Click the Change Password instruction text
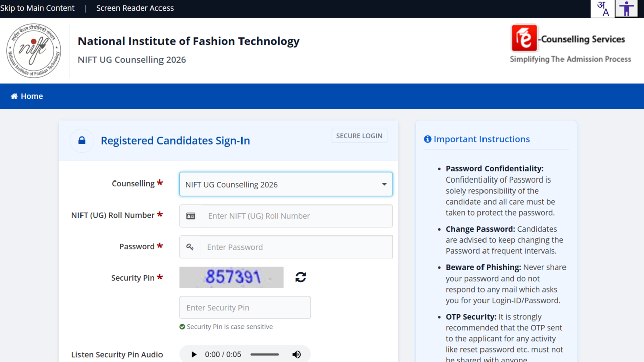The image size is (644, 362). [505, 240]
